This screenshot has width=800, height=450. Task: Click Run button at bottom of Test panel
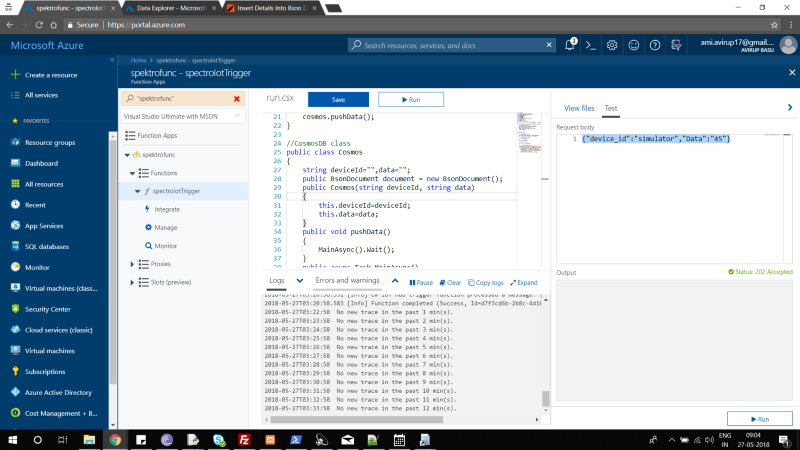coord(760,419)
